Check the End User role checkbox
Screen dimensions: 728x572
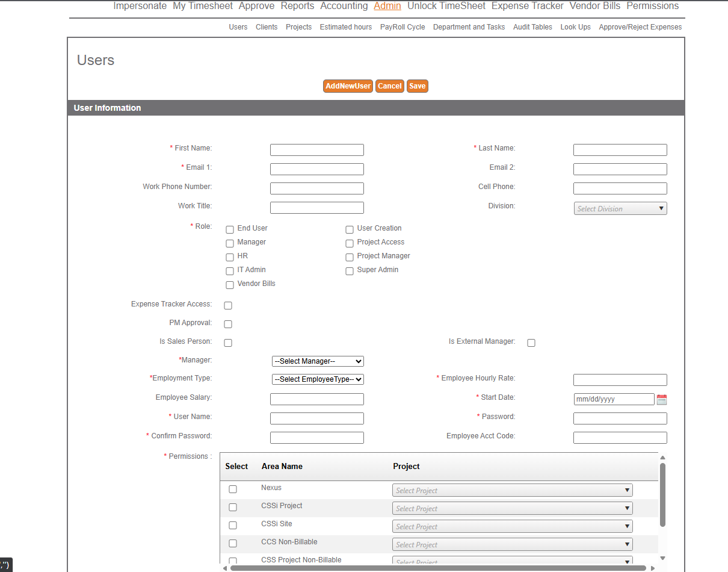point(230,229)
